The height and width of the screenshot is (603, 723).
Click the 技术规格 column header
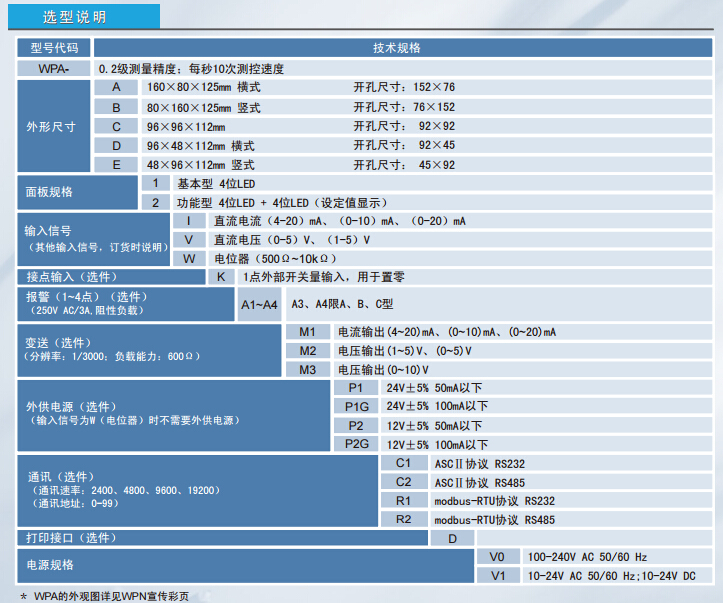pyautogui.click(x=396, y=49)
